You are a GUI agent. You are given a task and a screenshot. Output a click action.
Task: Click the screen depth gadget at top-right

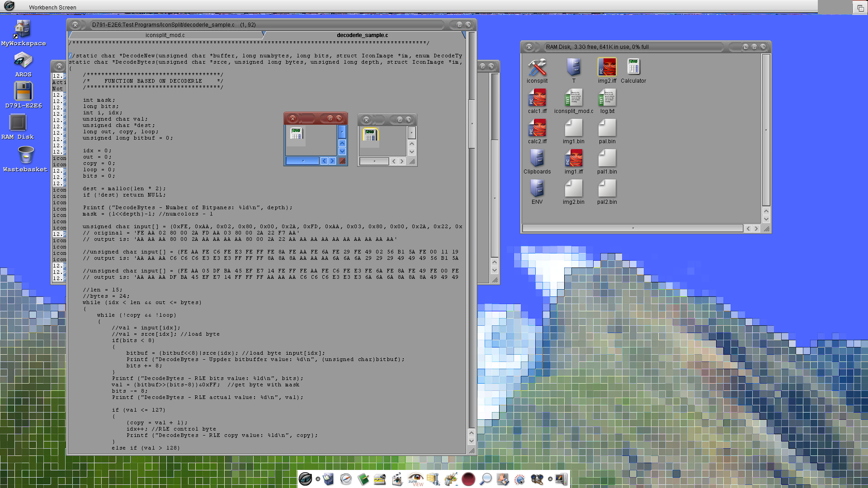point(860,8)
